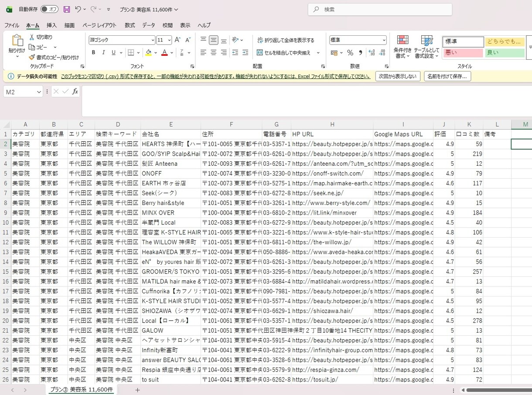Click the Format Painter brush icon
The image size is (532, 395).
pos(32,57)
